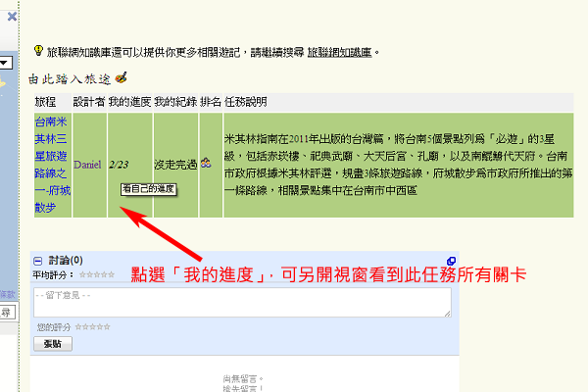
Task: Click the 我的進度 column header
Action: pyautogui.click(x=129, y=102)
